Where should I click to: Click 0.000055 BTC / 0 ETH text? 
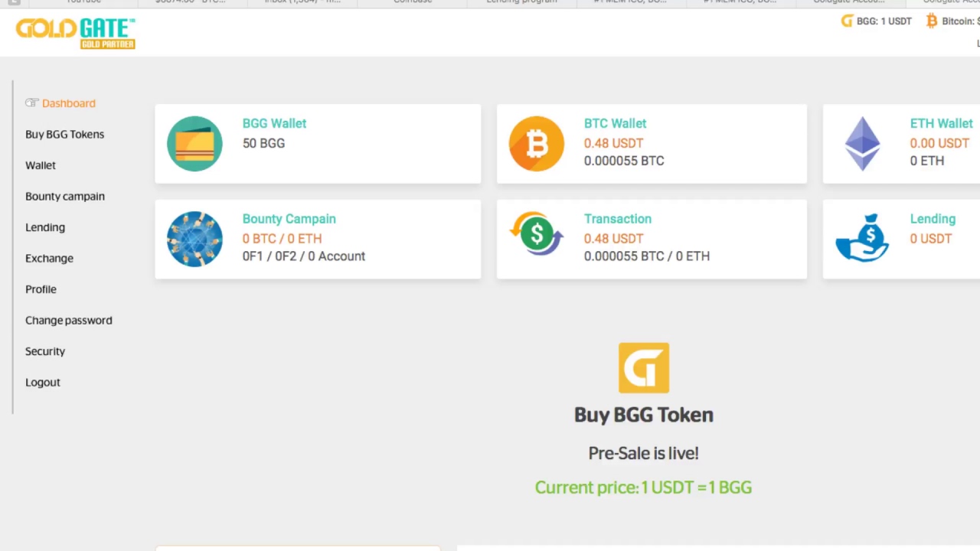(647, 256)
